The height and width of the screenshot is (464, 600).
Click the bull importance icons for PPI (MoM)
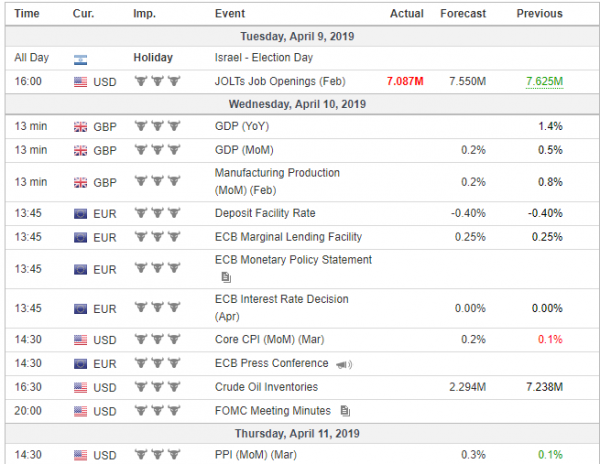coord(157,454)
